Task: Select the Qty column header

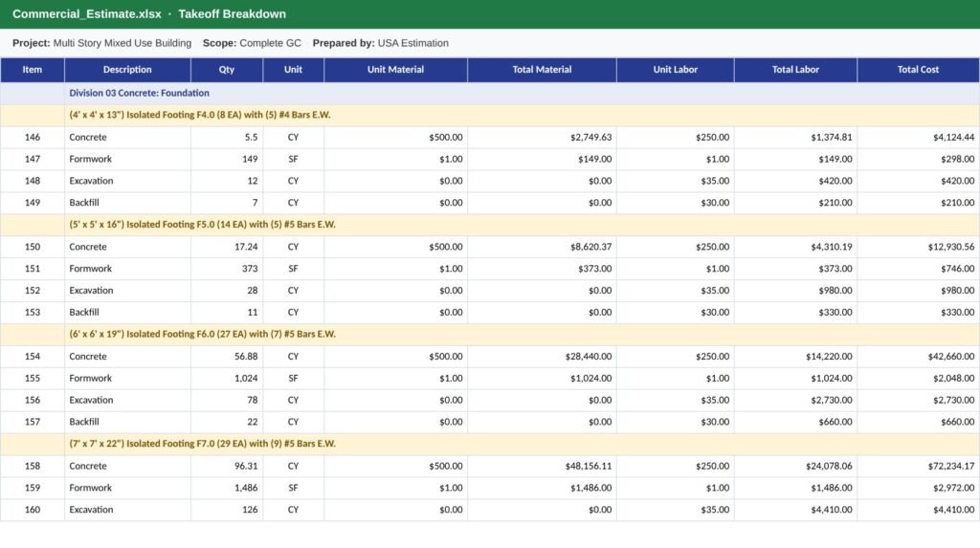Action: (x=227, y=70)
